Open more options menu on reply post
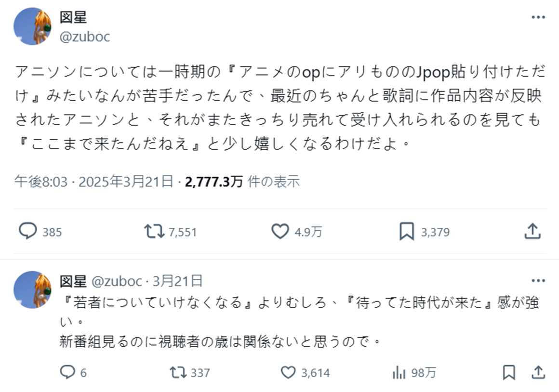This screenshot has height=392, width=559. coord(538,281)
